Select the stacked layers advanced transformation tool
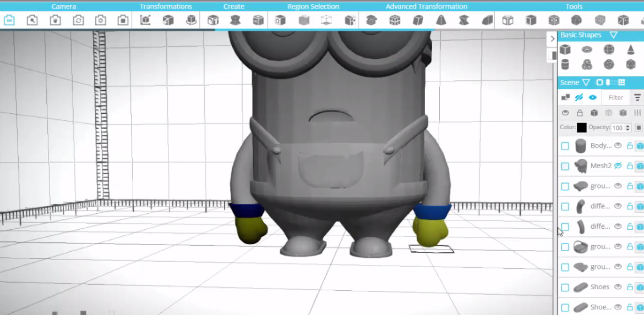The image size is (644, 315). 372,20
